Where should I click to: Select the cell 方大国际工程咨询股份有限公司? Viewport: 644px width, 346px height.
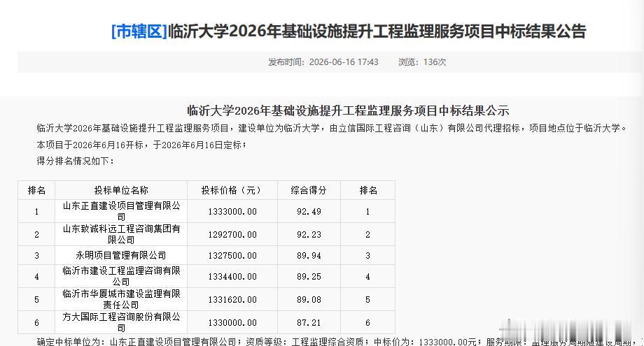tap(121, 322)
